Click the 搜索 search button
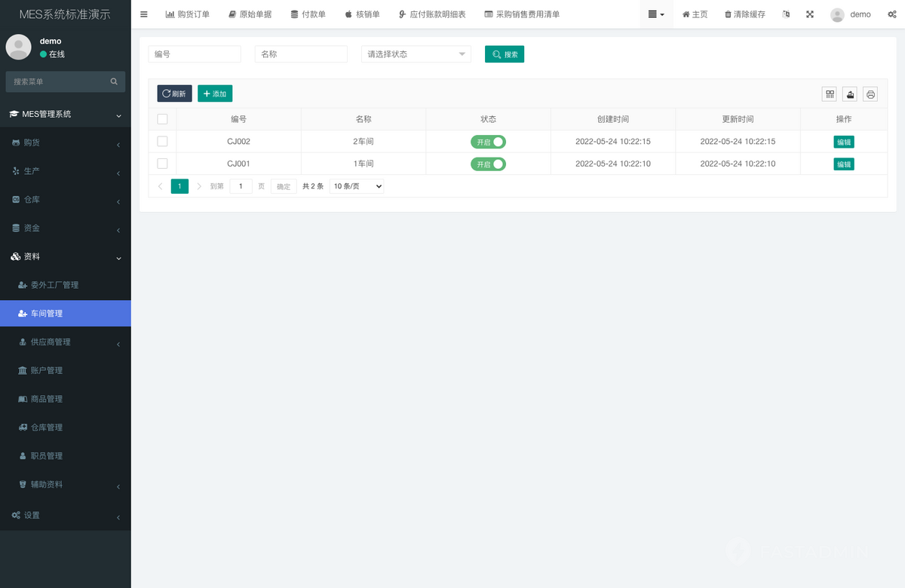 [x=504, y=54]
